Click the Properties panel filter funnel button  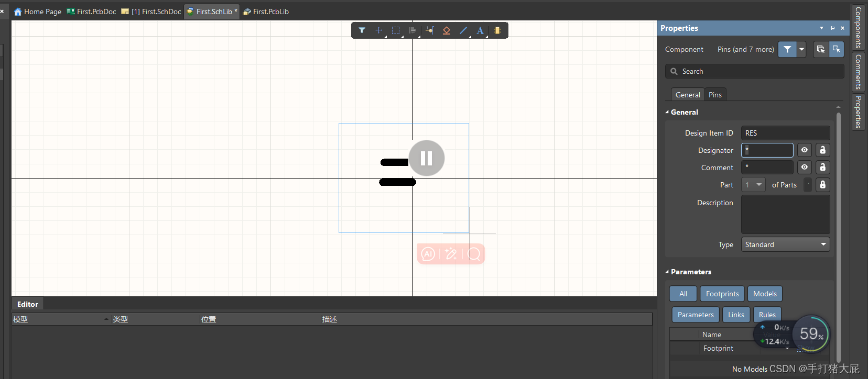coord(787,49)
